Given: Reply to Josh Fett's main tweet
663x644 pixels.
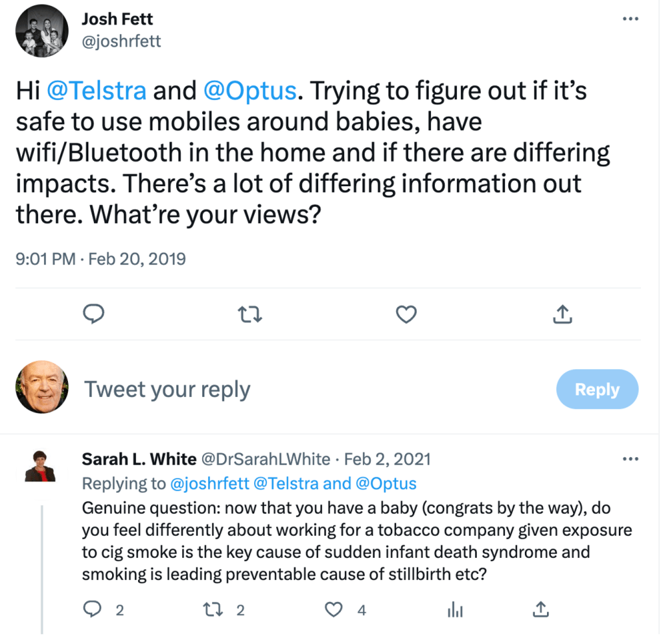Looking at the screenshot, I should pyautogui.click(x=95, y=315).
